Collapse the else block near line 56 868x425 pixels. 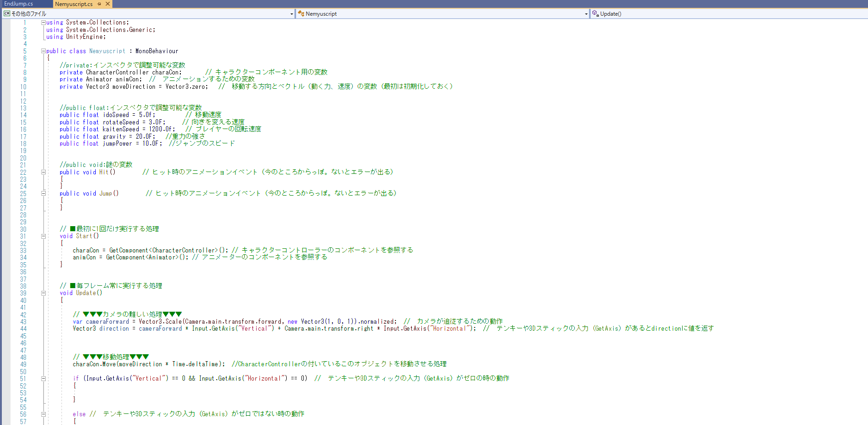[43, 413]
